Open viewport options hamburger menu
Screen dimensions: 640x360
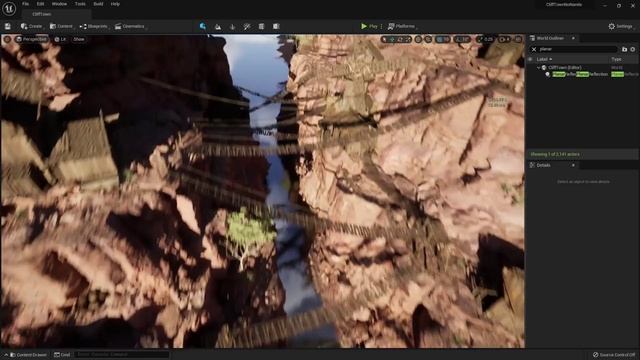tap(7, 39)
